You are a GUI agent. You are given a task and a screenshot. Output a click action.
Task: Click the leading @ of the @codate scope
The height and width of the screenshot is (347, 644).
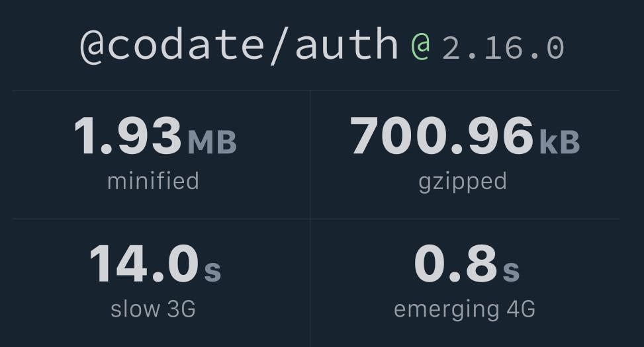click(93, 46)
